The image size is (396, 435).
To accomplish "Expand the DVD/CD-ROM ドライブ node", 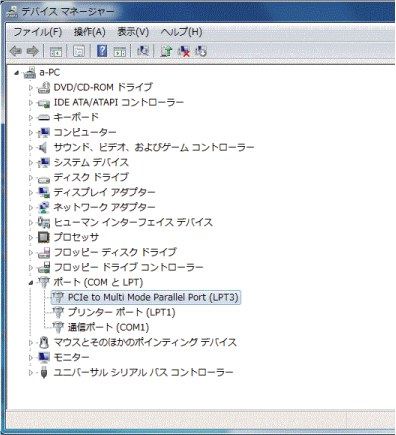I will [31, 88].
